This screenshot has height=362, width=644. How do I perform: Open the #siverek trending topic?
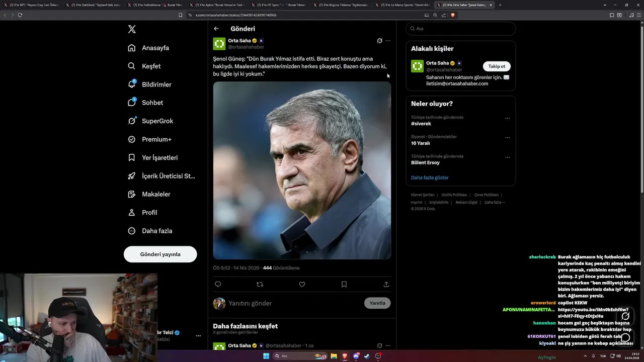421,124
